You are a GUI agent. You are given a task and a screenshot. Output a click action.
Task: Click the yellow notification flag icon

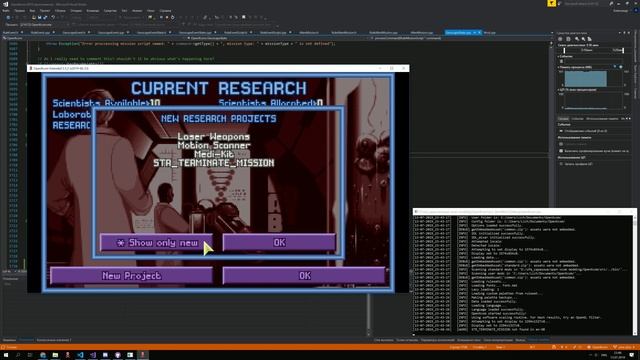pos(551,3)
